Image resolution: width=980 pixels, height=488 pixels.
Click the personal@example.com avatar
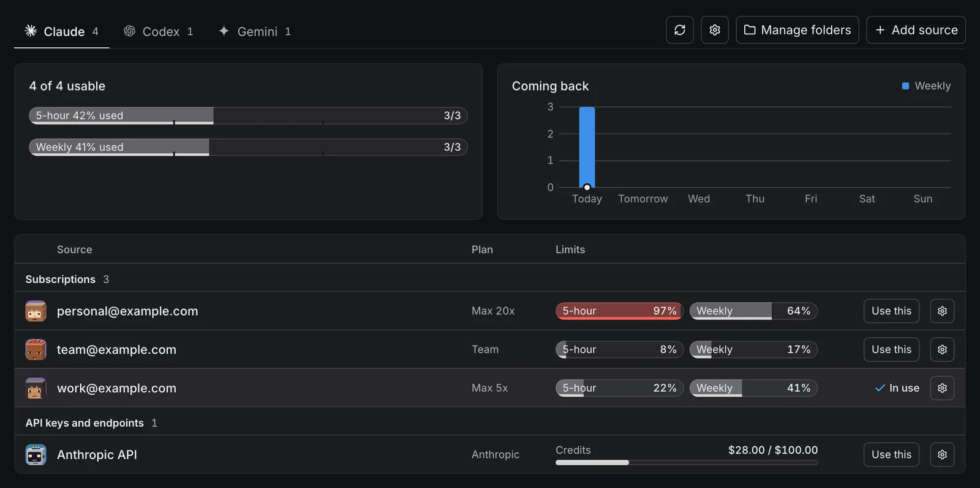[x=36, y=311]
